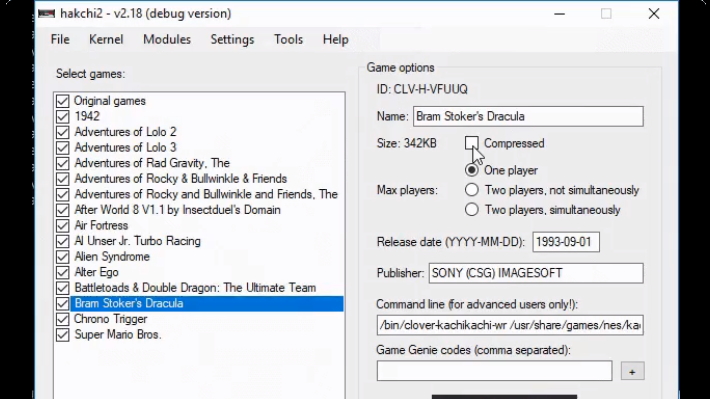
Task: Select Original games in list
Action: pos(110,101)
